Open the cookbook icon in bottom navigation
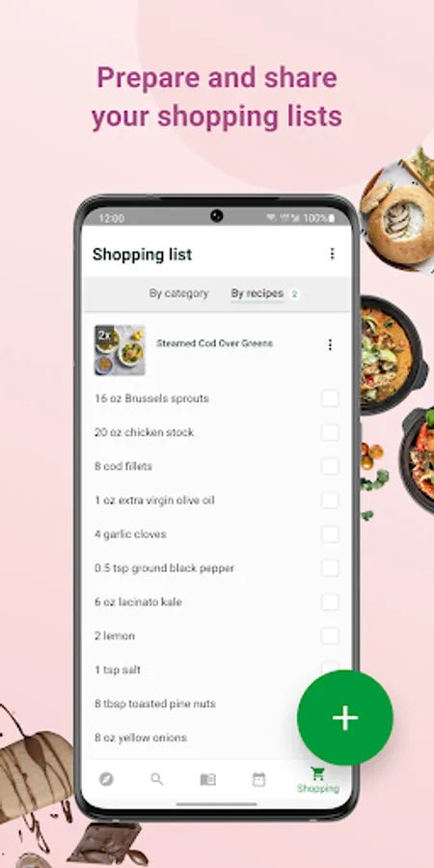 tap(207, 779)
